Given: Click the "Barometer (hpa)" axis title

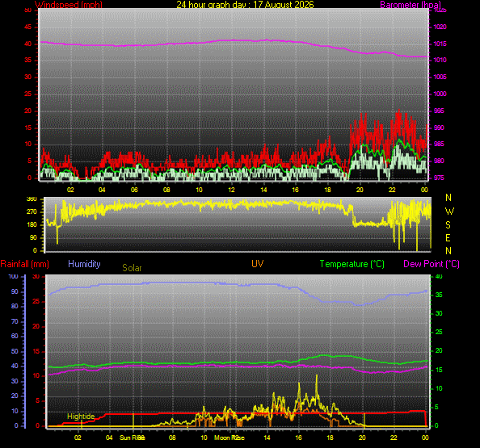Looking at the screenshot, I should coord(411,5).
